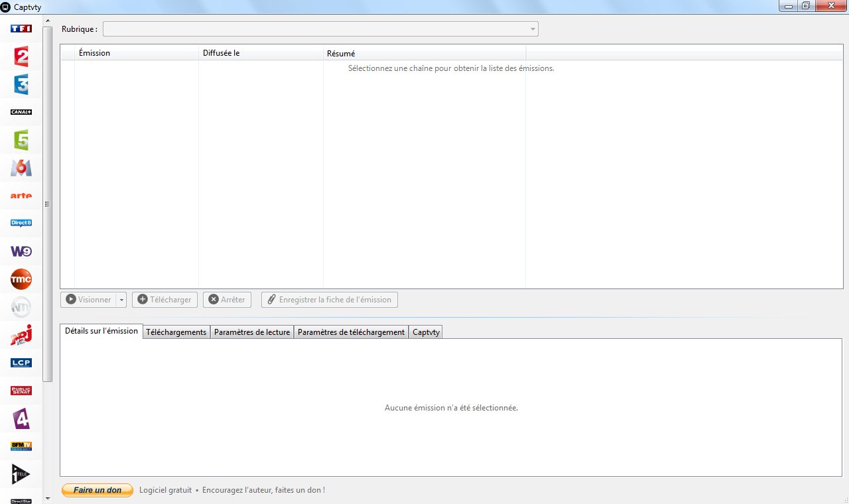This screenshot has height=504, width=849.
Task: Pick the Public Sénat channel logo
Action: pos(21,391)
